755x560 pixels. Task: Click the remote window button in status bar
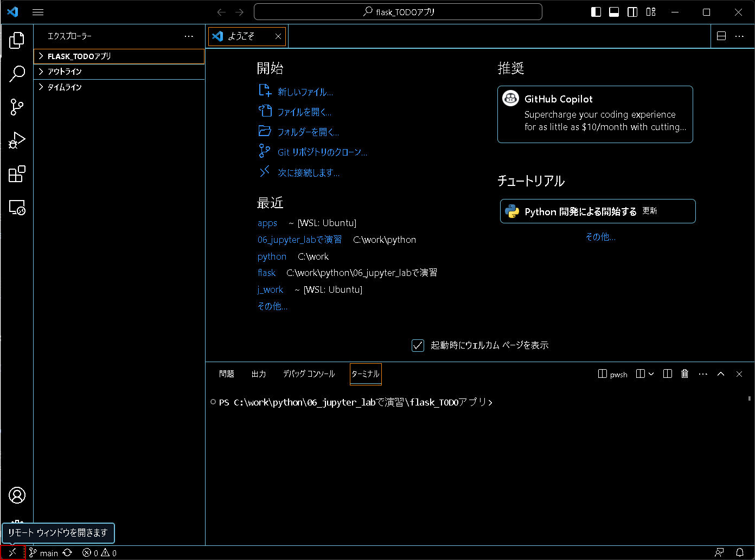[12, 553]
